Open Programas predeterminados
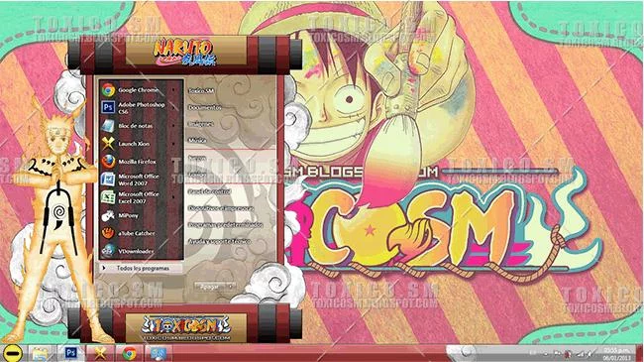Screen dimensions: 644x362 point(225,225)
